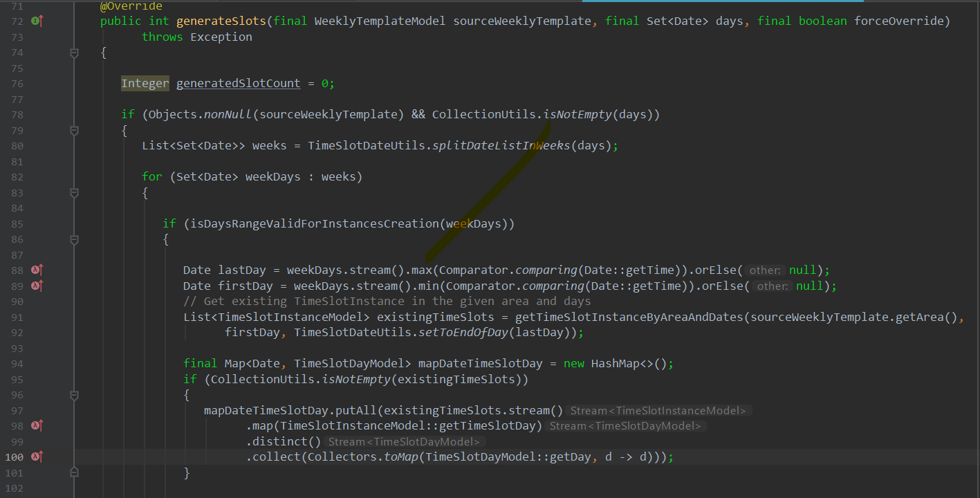Click isNotEmpty on line 78

tap(577, 115)
